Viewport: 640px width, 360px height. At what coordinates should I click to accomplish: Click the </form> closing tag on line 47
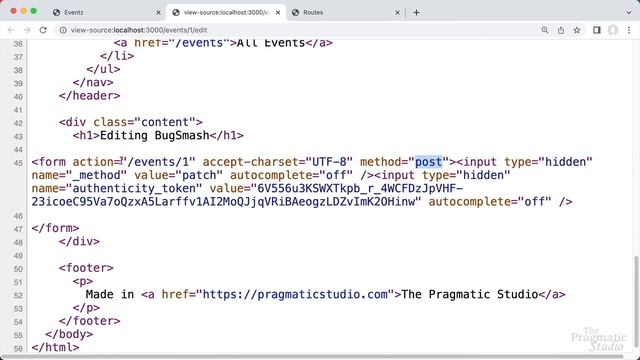click(55, 228)
